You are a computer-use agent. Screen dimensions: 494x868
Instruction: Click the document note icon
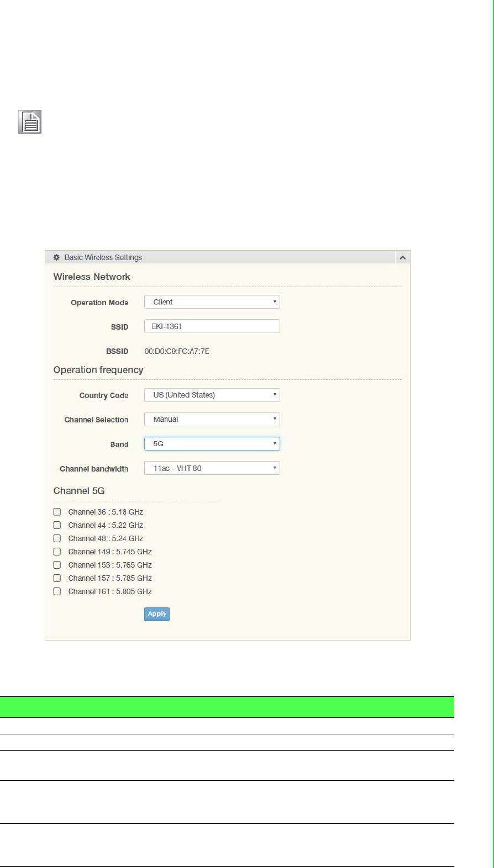coord(30,122)
